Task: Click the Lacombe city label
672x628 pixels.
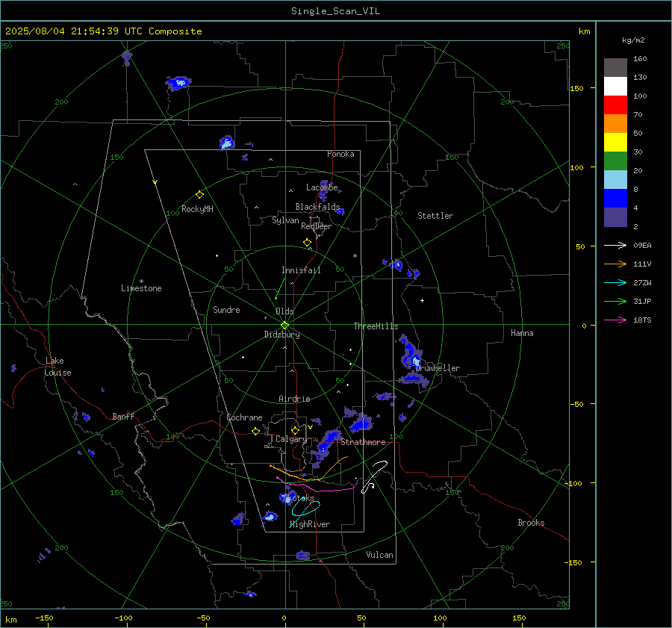Action: pyautogui.click(x=322, y=187)
